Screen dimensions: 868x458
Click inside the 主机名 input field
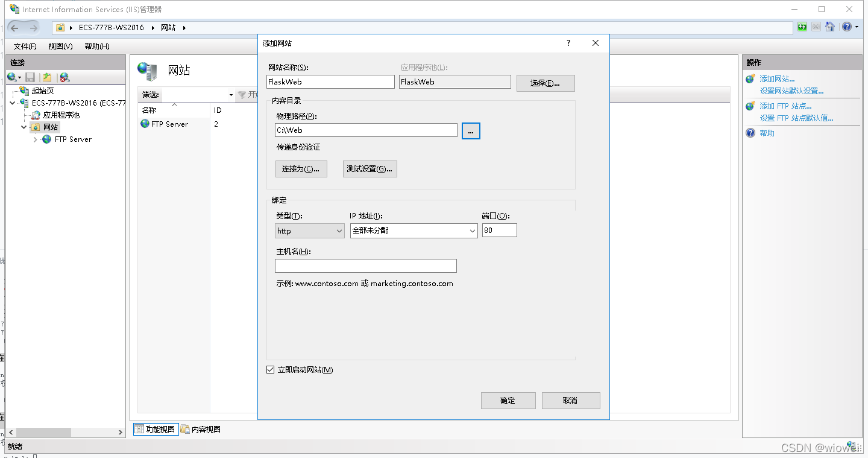coord(365,266)
